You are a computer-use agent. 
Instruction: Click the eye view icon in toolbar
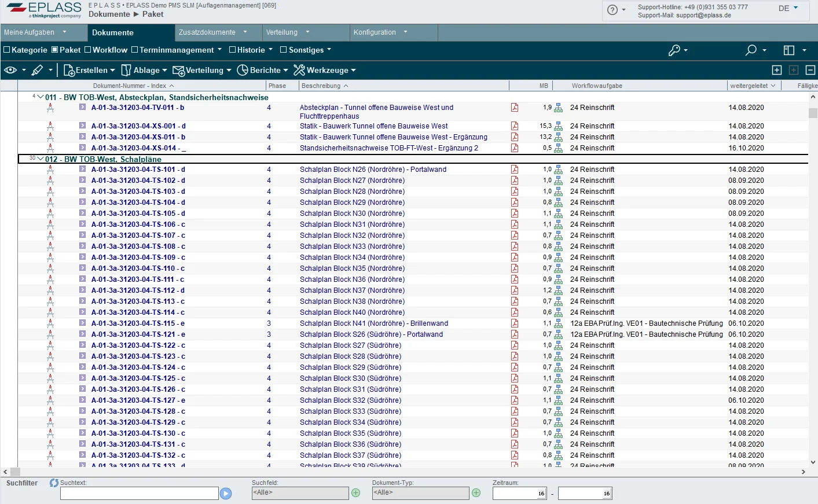click(x=10, y=70)
